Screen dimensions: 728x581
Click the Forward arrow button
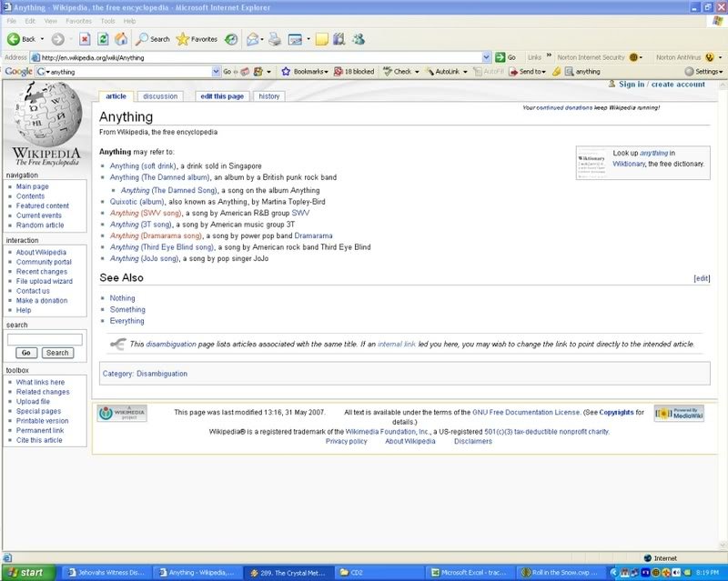pos(57,39)
